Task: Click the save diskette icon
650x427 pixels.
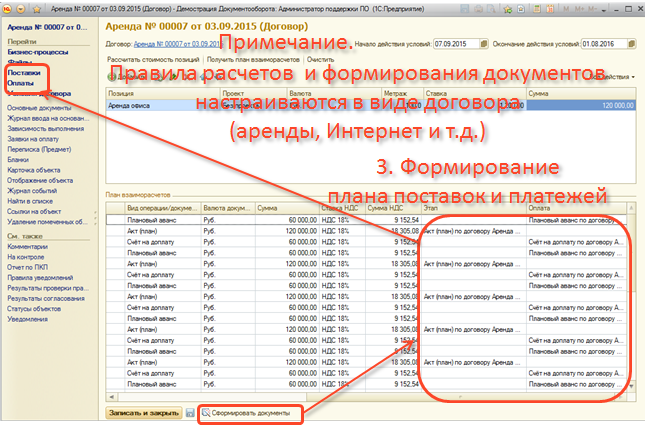Action: (x=190, y=412)
